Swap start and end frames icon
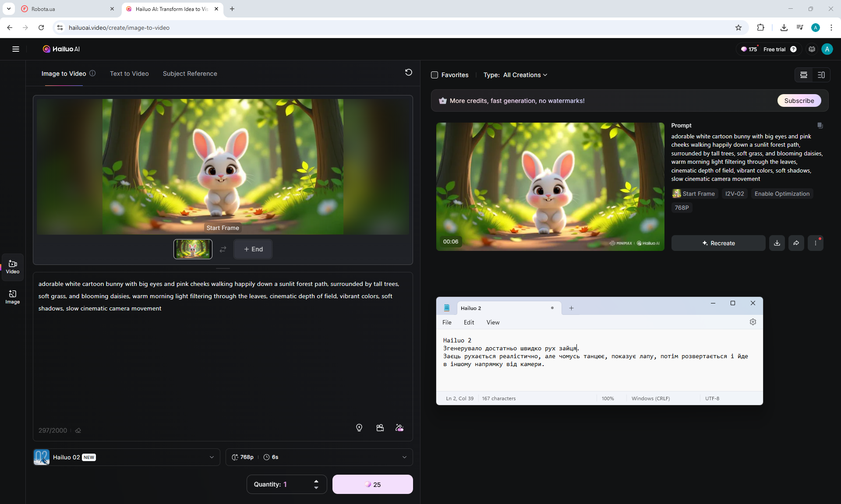This screenshot has height=504, width=841. [x=223, y=249]
